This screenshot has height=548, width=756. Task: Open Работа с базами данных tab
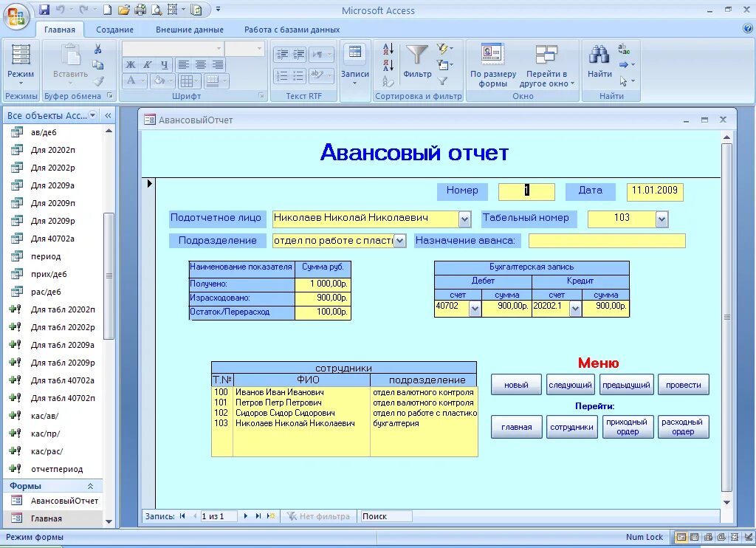pos(292,30)
